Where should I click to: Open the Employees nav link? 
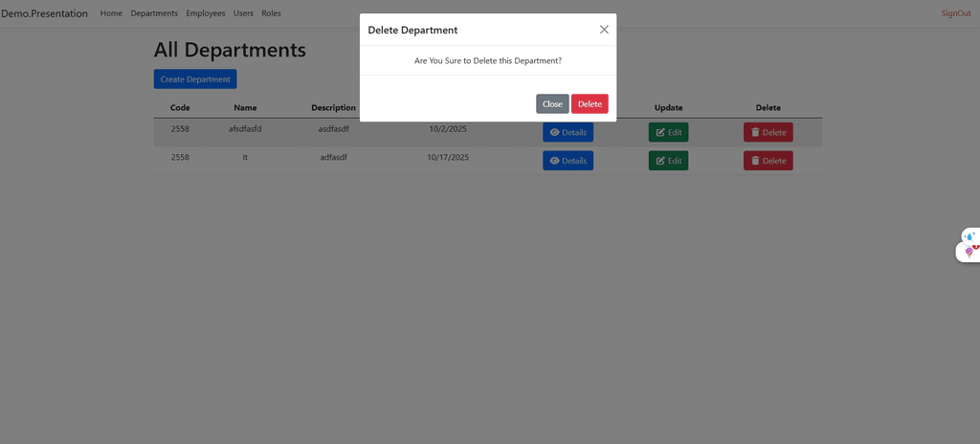[x=206, y=13]
